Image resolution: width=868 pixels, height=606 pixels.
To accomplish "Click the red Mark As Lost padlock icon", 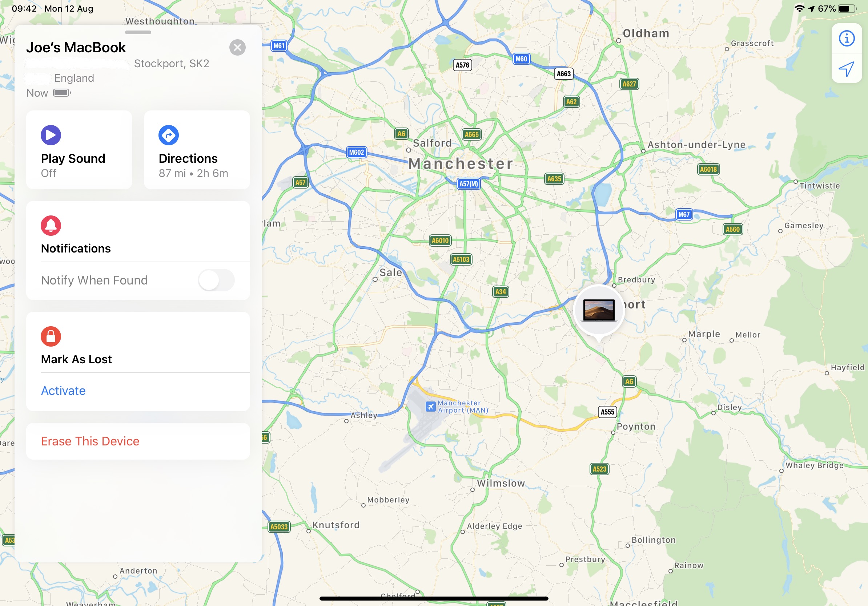I will pyautogui.click(x=51, y=336).
